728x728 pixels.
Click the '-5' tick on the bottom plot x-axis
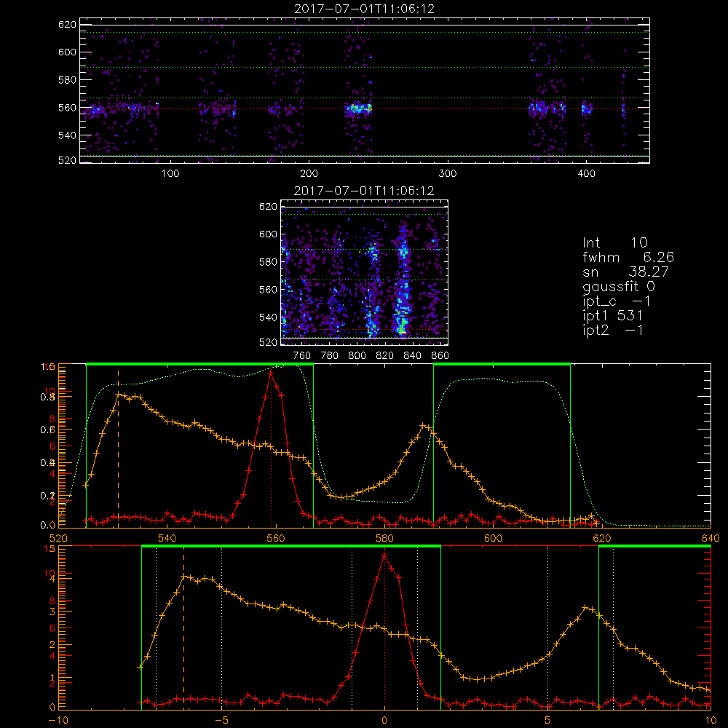(x=221, y=720)
